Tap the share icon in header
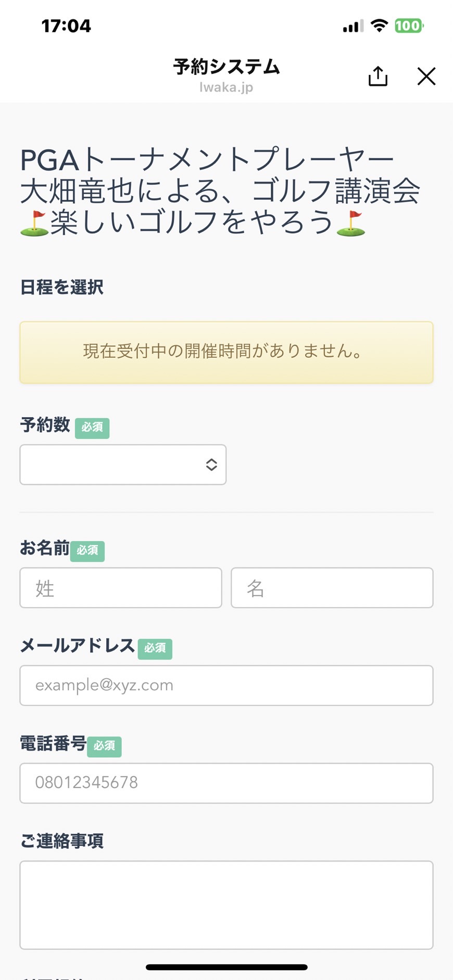Image resolution: width=453 pixels, height=980 pixels. pos(378,76)
